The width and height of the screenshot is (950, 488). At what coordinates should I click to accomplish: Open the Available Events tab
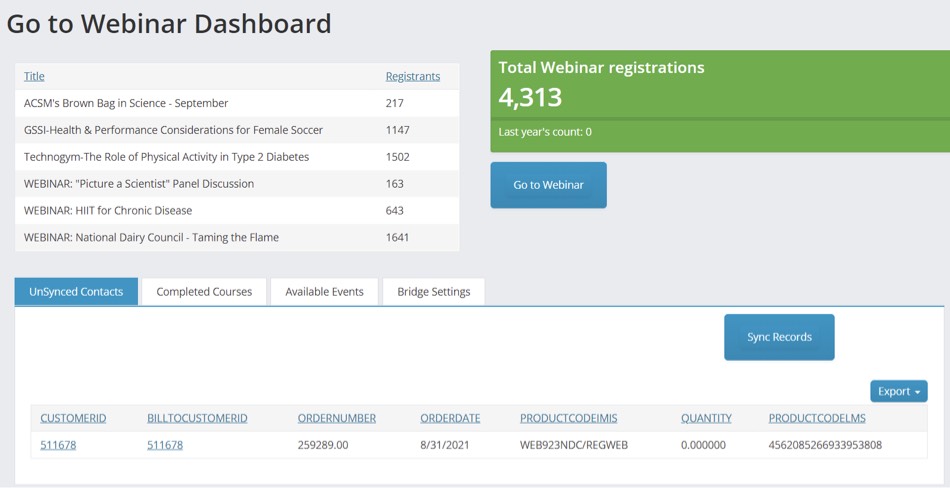[324, 292]
